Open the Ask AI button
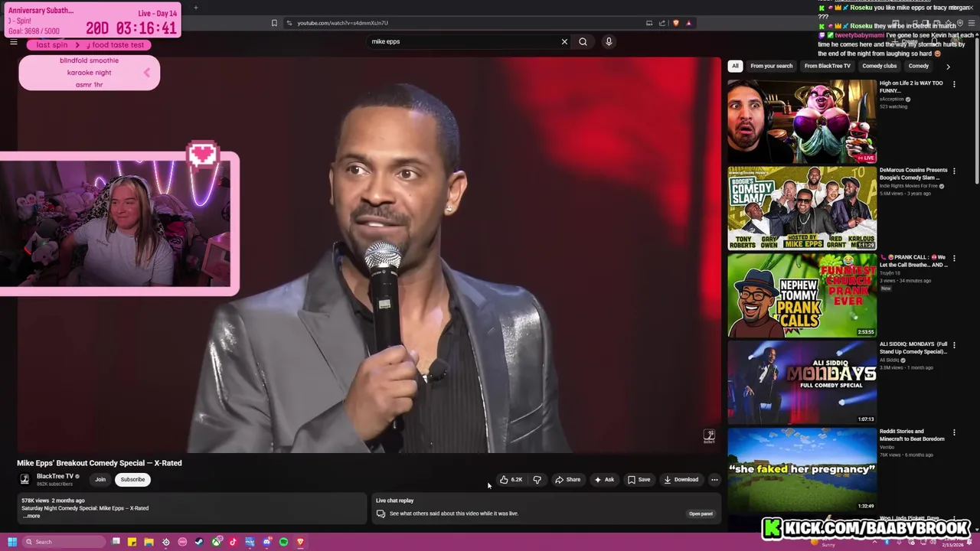The width and height of the screenshot is (980, 551). [604, 480]
